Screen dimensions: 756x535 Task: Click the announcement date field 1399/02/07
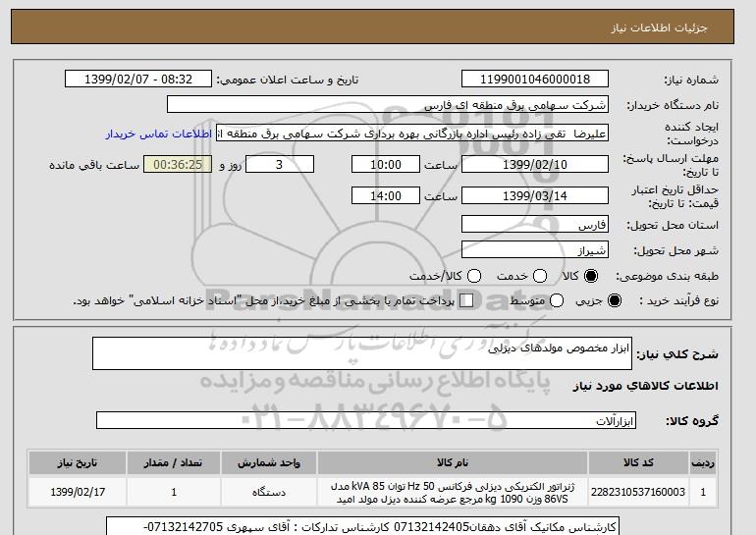point(138,80)
